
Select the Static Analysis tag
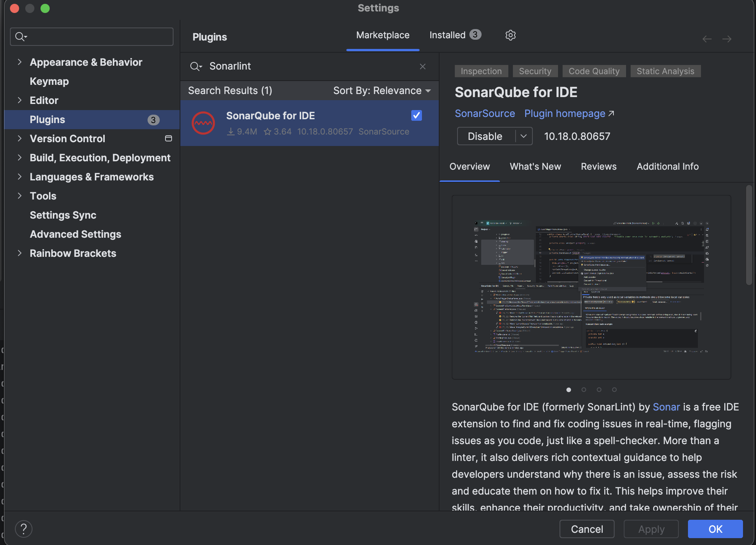(x=665, y=71)
